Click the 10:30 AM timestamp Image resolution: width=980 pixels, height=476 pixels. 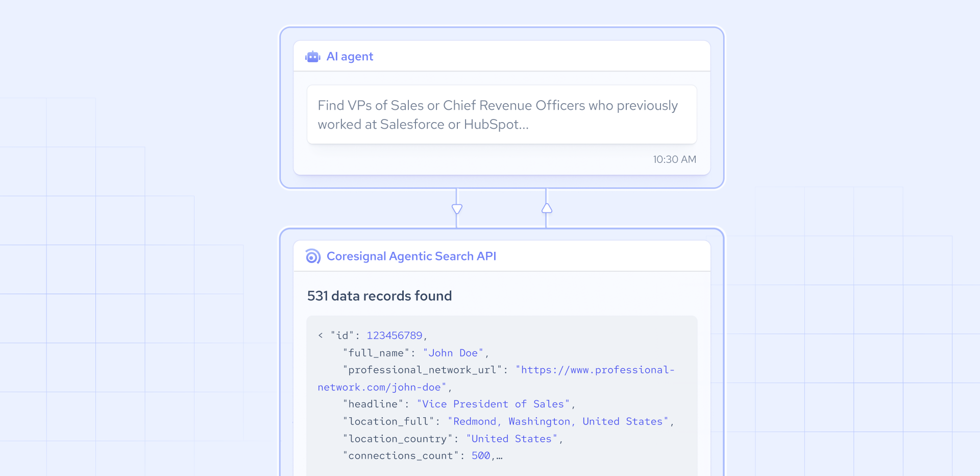click(674, 159)
